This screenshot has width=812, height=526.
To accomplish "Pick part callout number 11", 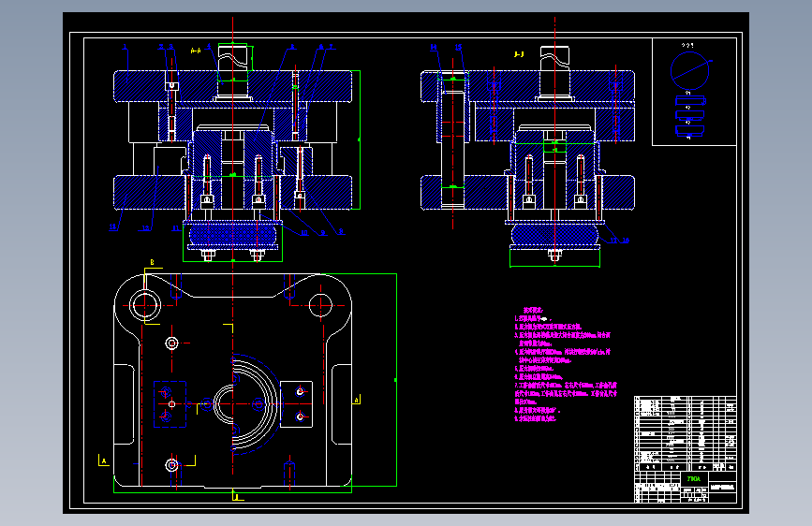I will click(175, 228).
